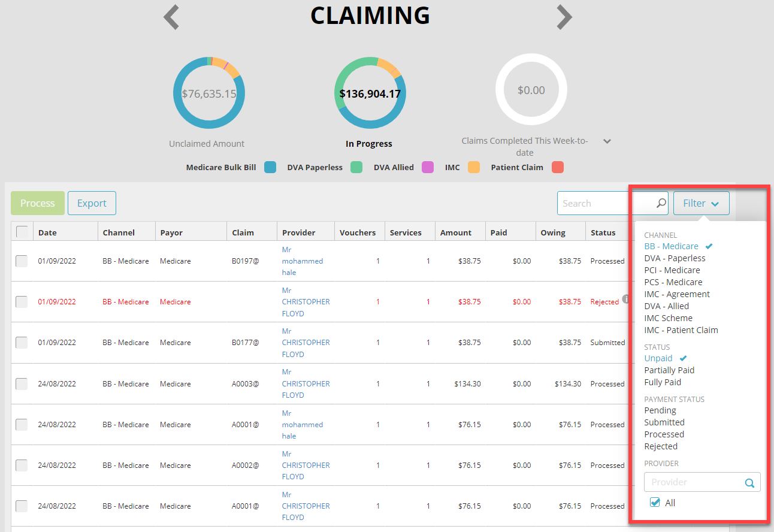Tick checkbox for last A0001@ FLOYD row
This screenshot has width=774, height=532.
click(x=22, y=506)
